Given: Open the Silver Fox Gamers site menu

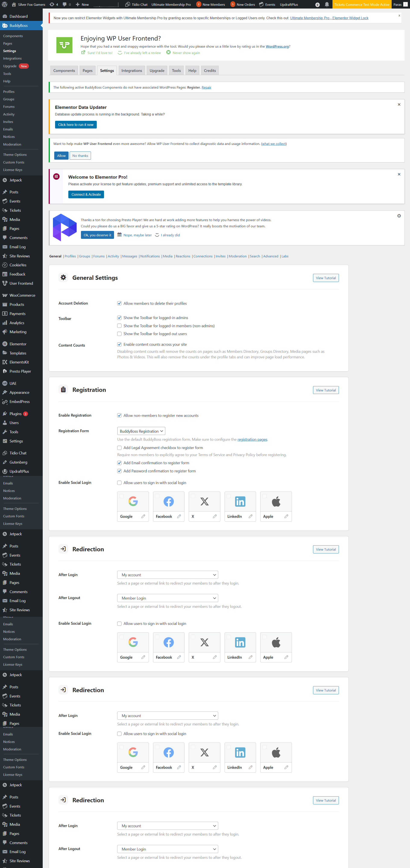Looking at the screenshot, I should coord(28,4).
